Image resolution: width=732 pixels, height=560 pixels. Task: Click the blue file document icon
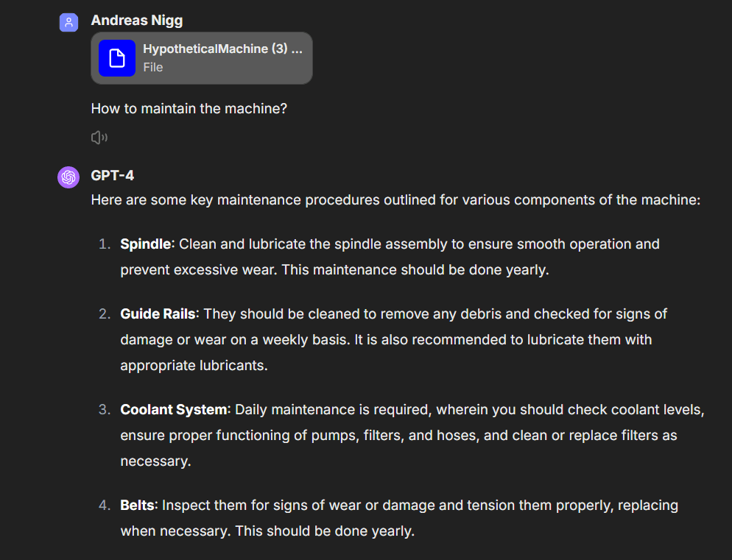click(117, 58)
